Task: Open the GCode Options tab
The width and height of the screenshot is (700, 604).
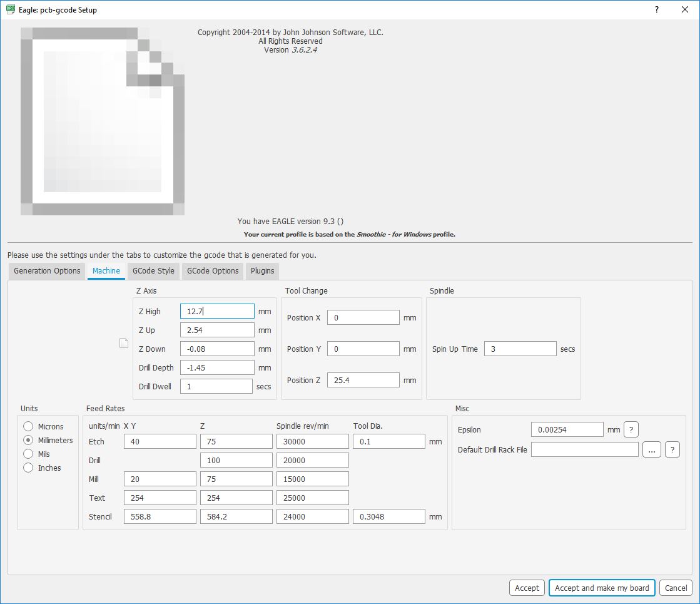Action: point(213,271)
